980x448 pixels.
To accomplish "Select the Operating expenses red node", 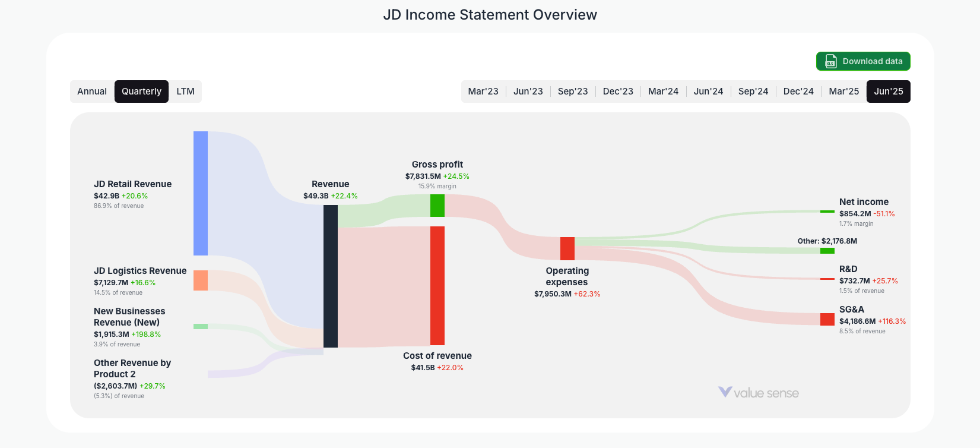I will tap(567, 248).
